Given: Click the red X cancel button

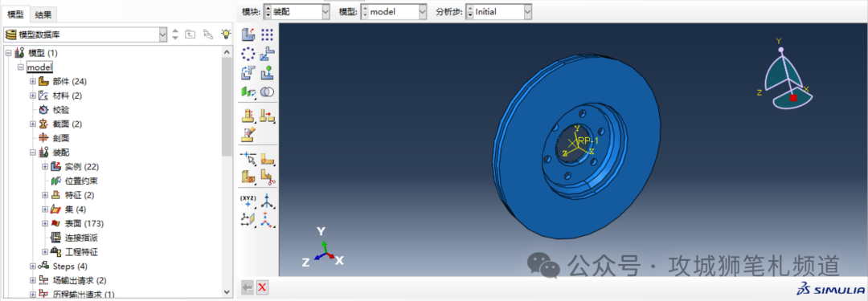Looking at the screenshot, I should [263, 287].
